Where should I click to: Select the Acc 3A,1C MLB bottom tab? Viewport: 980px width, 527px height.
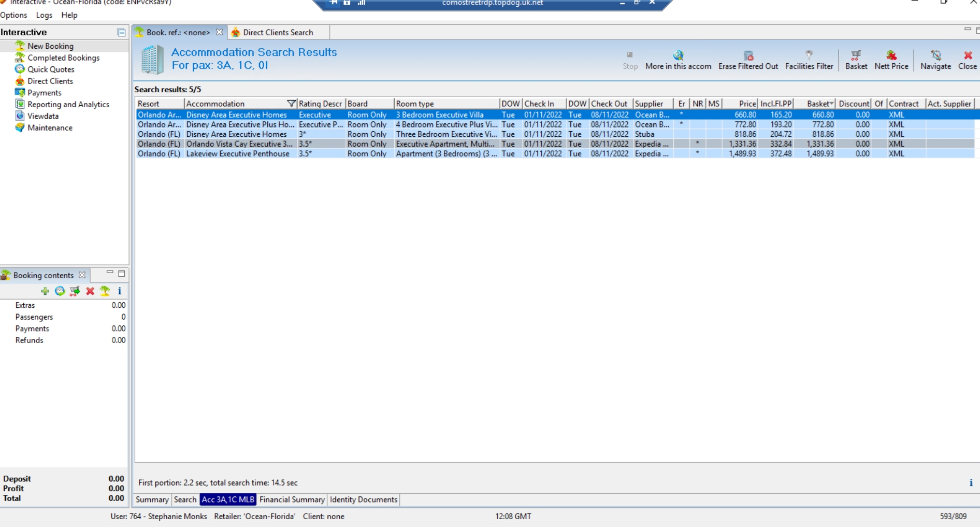point(228,500)
